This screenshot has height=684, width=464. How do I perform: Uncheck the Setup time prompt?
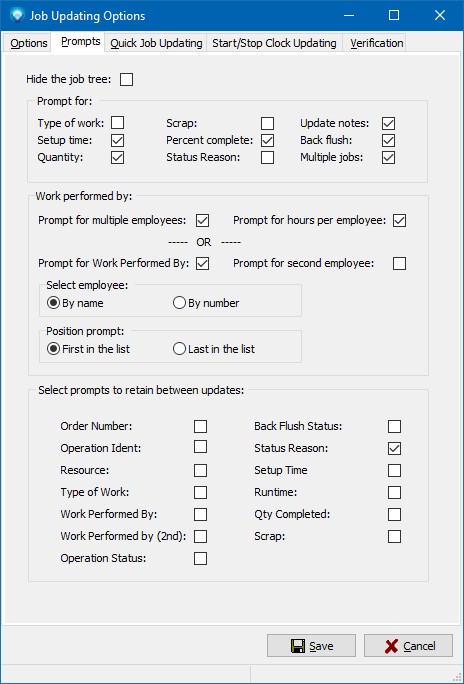click(x=117, y=140)
